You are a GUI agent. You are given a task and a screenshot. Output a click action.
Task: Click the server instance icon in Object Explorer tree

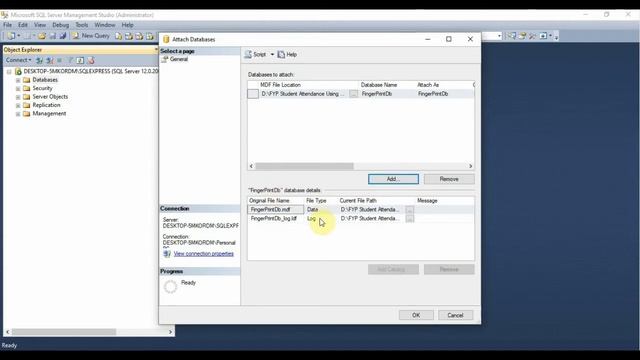click(x=18, y=71)
